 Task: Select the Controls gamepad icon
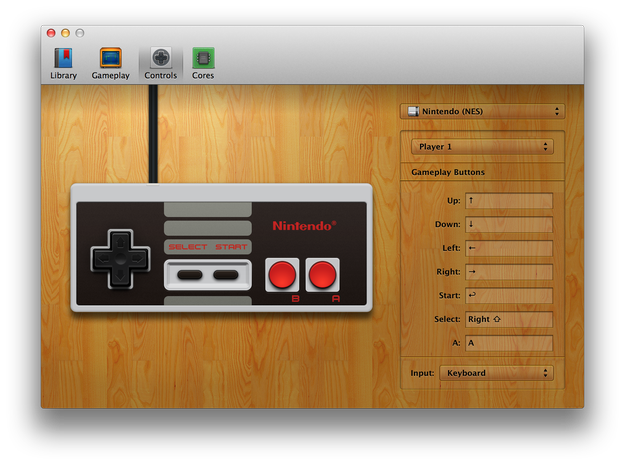click(161, 58)
